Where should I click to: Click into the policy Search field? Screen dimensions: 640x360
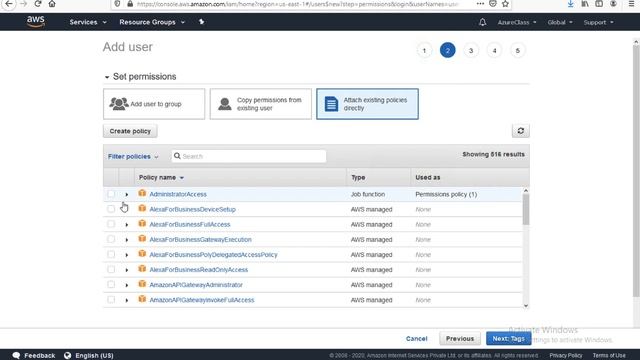tap(249, 156)
